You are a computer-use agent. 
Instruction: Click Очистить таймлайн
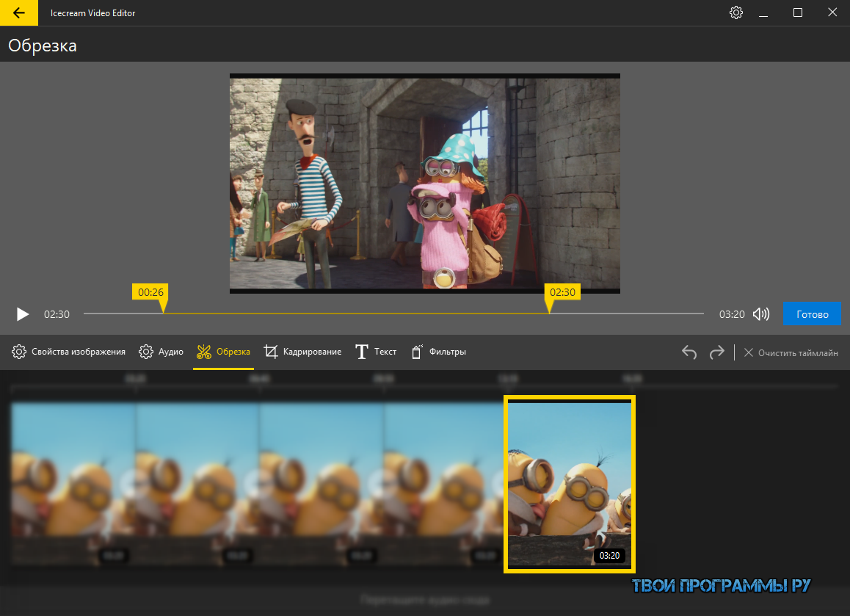(791, 353)
